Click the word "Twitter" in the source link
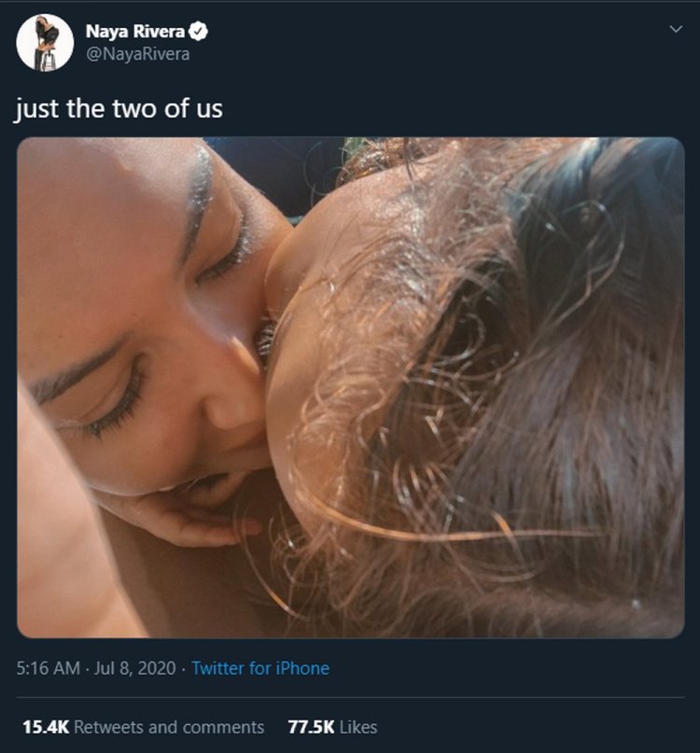The width and height of the screenshot is (700, 753). click(219, 668)
